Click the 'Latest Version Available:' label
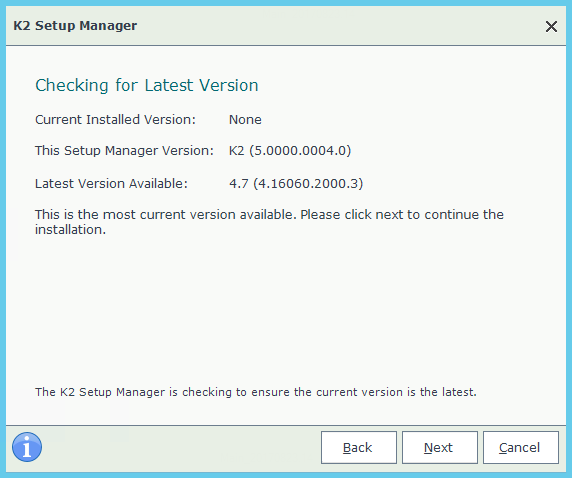Viewport: 572px width, 478px height. (x=111, y=184)
